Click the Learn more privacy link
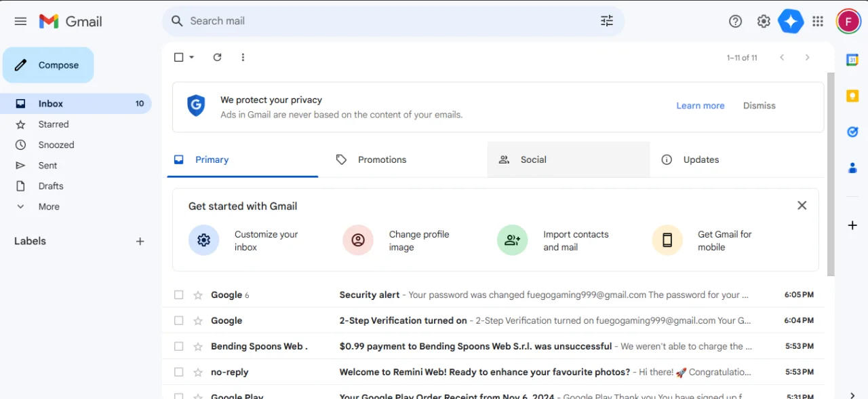 tap(701, 106)
